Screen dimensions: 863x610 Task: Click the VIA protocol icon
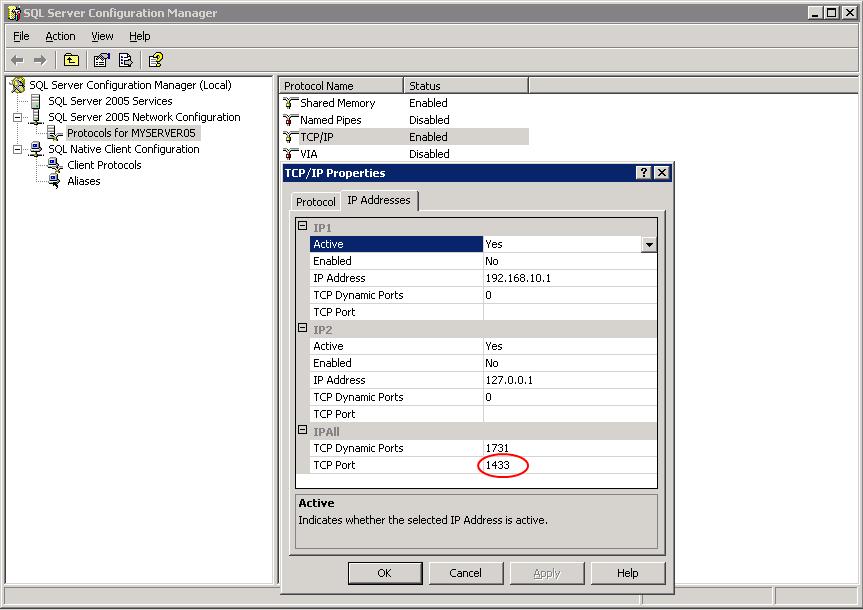point(291,154)
